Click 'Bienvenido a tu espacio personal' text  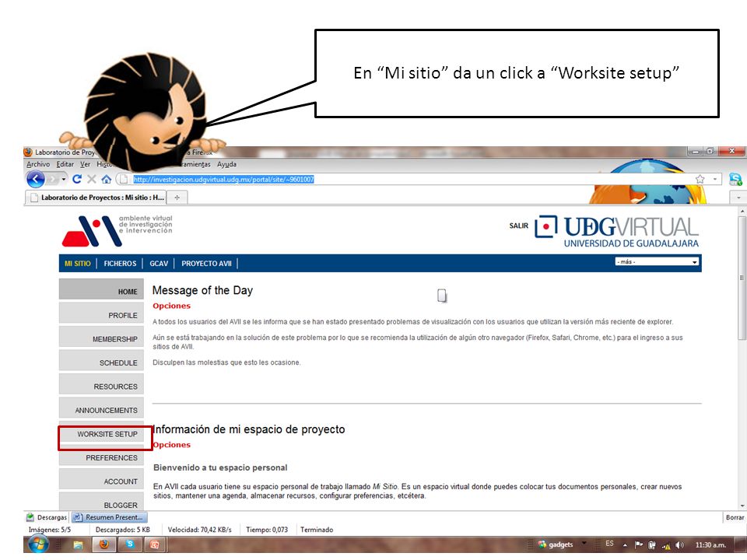point(220,467)
